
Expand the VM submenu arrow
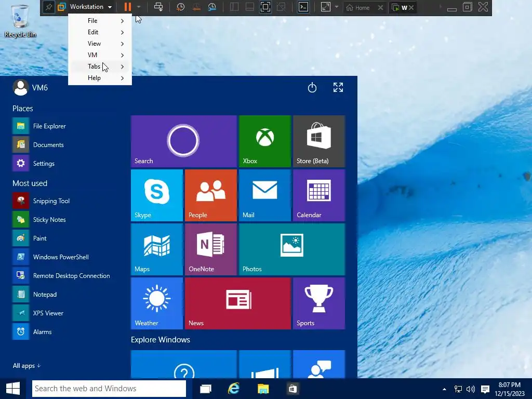click(122, 55)
